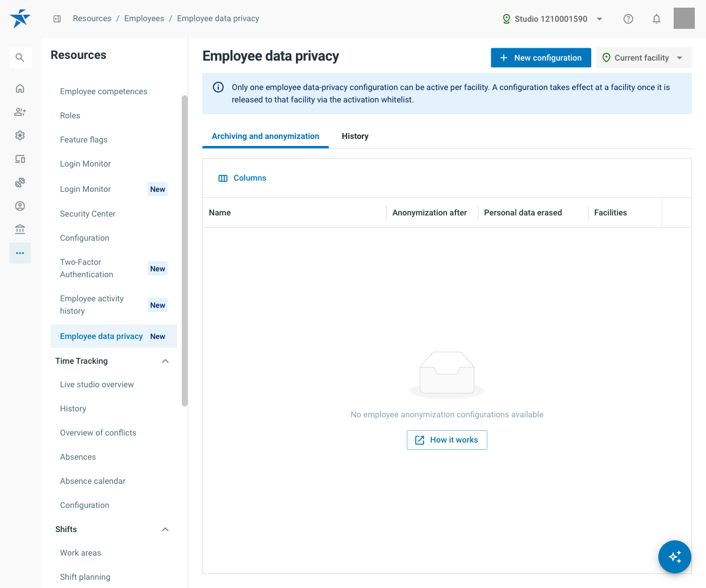Screen dimensions: 706x588
Task: Sort by Personal data erased header
Action: [x=532, y=212]
